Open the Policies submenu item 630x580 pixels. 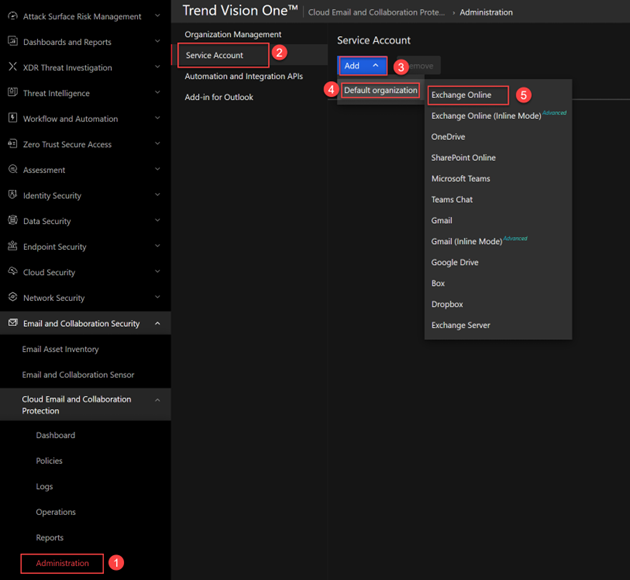pos(49,461)
